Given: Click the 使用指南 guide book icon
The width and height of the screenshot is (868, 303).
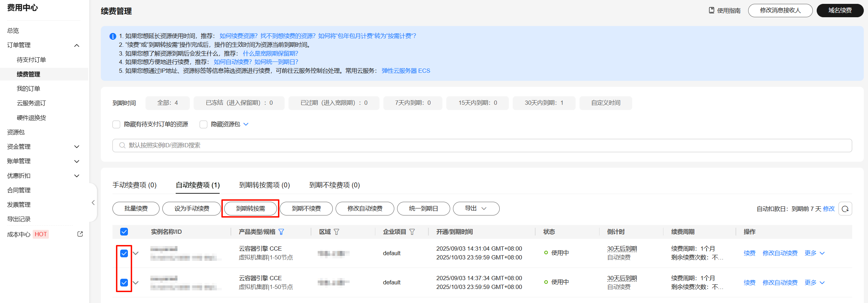Looking at the screenshot, I should [x=712, y=10].
